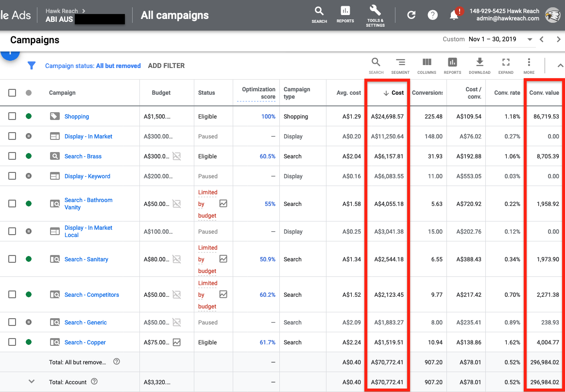The width and height of the screenshot is (565, 392).
Task: Open Reports from the top header
Action: point(345,14)
